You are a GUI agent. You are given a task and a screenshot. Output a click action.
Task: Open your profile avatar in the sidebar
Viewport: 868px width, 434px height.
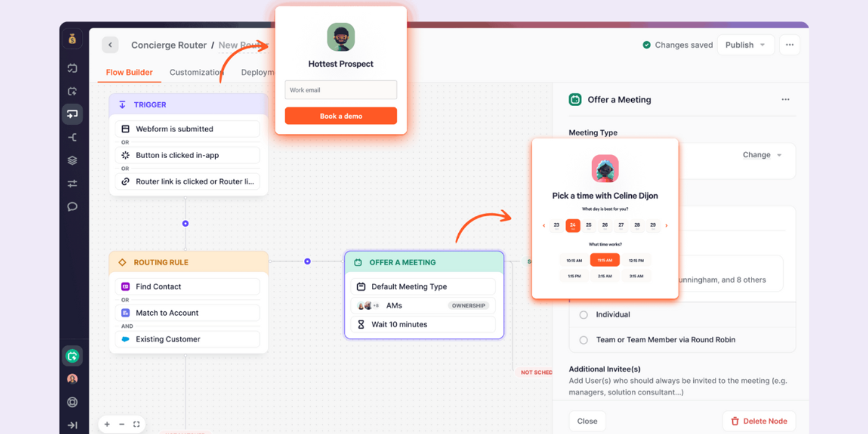[73, 379]
